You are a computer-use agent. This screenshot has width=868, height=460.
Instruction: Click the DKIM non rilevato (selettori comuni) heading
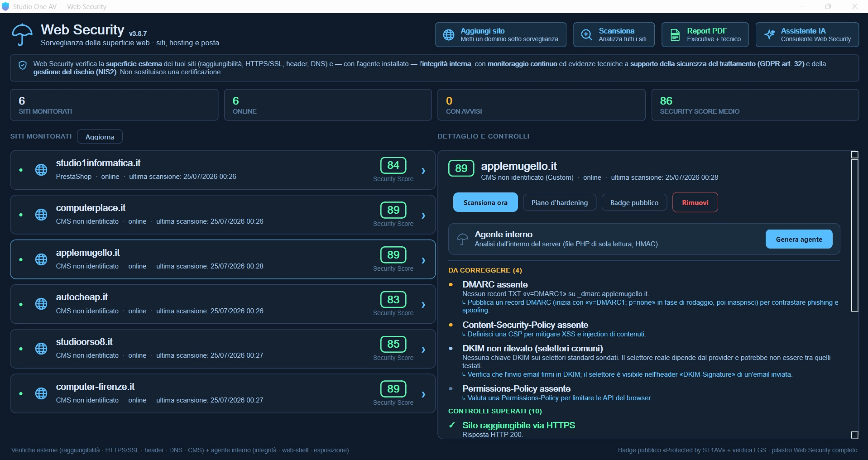tap(532, 349)
